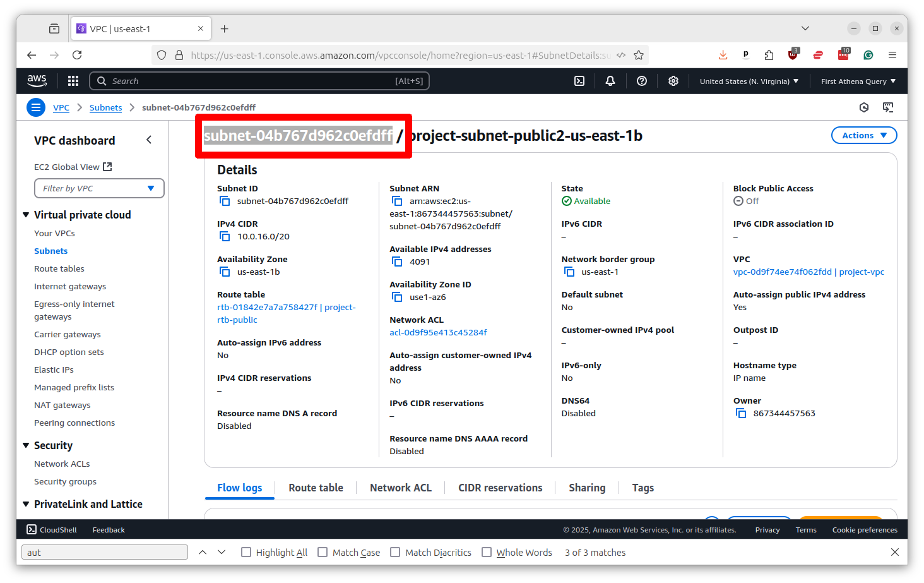Enable Whole Words matching

click(487, 551)
